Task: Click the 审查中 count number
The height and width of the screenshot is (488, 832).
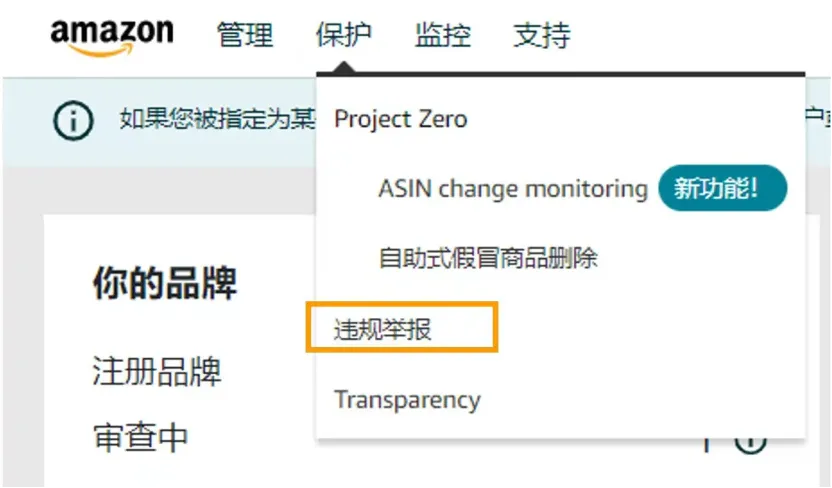Action: click(706, 441)
